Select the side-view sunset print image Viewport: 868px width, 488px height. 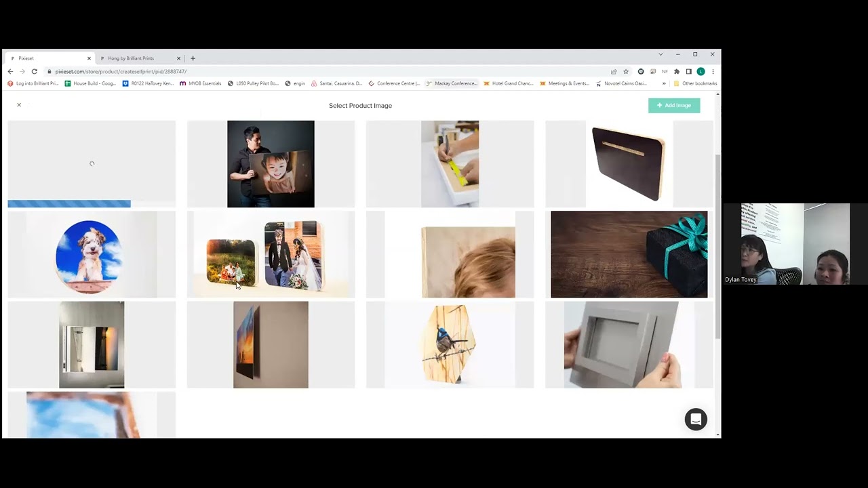pos(271,345)
